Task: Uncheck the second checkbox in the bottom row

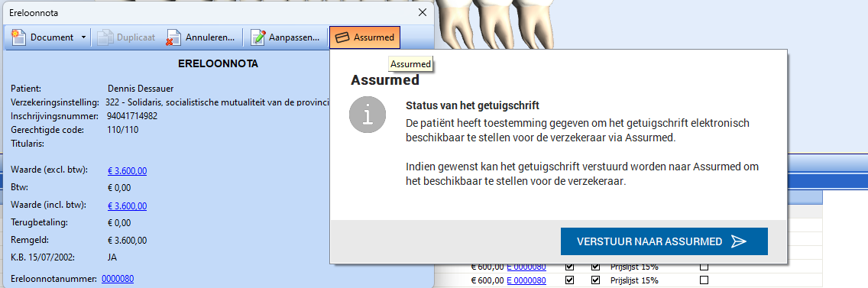Action: pyautogui.click(x=595, y=280)
